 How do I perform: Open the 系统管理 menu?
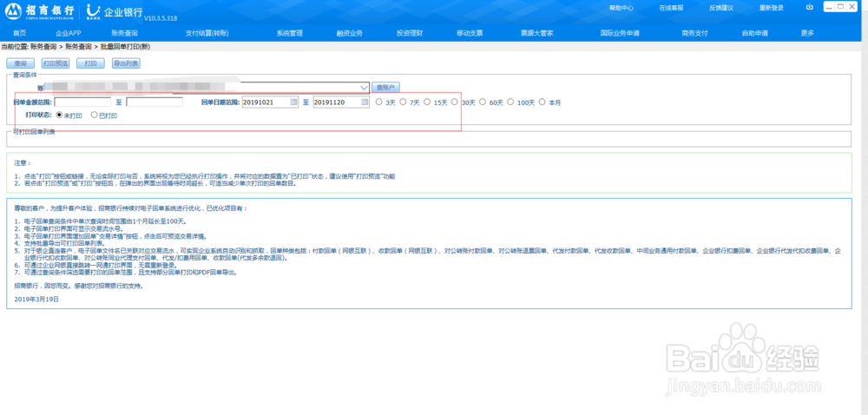tap(290, 33)
